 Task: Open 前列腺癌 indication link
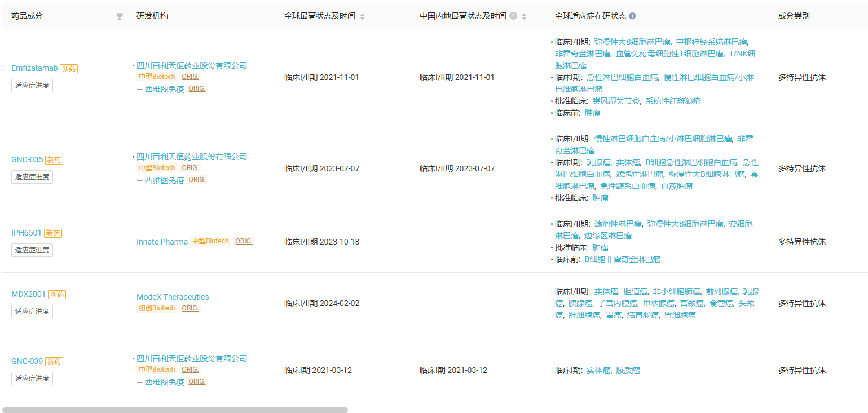pyautogui.click(x=721, y=291)
